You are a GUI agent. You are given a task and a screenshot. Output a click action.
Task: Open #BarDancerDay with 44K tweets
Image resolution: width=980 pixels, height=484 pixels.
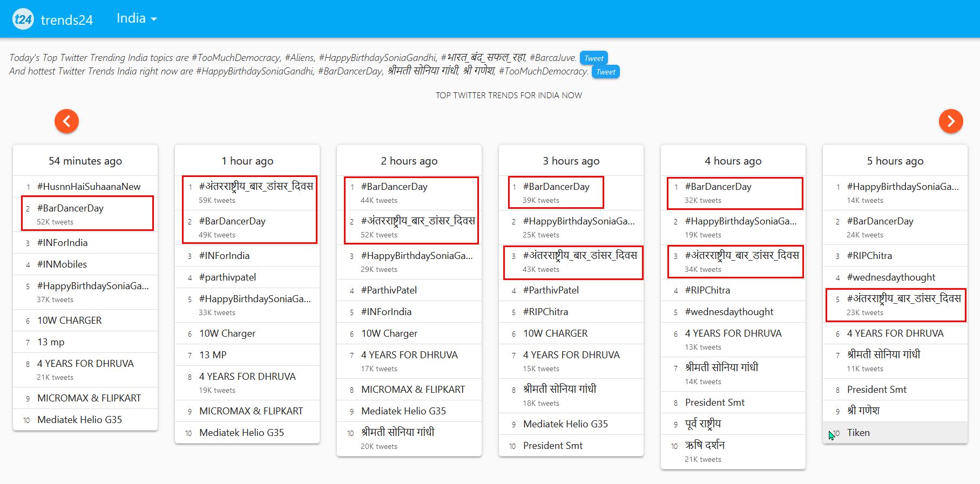pyautogui.click(x=394, y=187)
